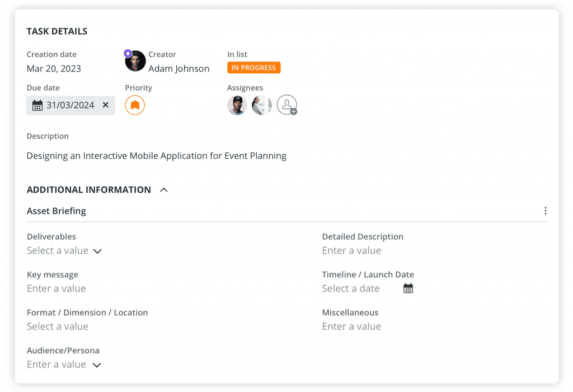Click the Select a date field
This screenshot has height=392, width=573.
coord(351,289)
